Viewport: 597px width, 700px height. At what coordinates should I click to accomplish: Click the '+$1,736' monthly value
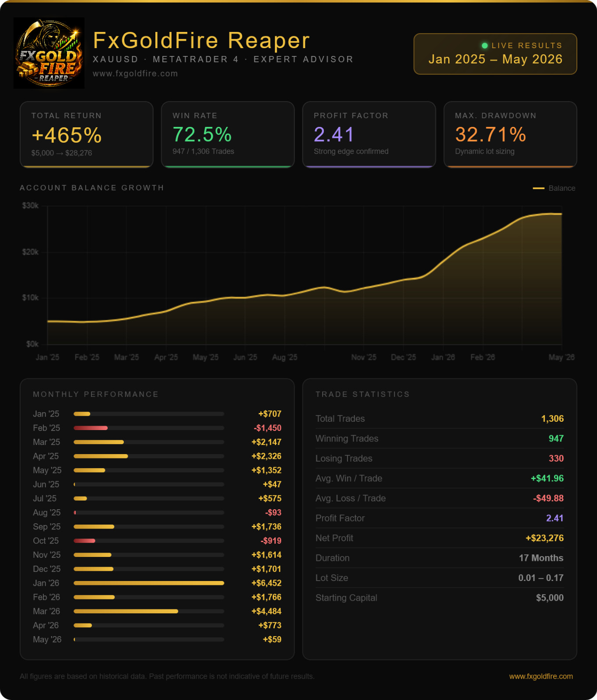coord(266,527)
